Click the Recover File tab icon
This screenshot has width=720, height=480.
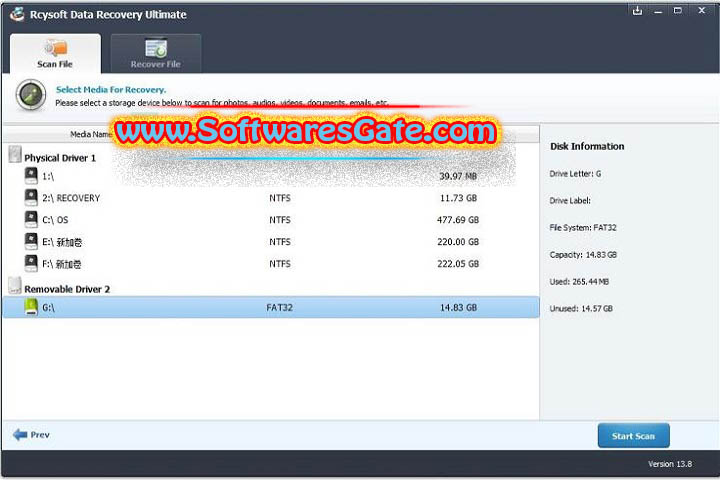coord(156,48)
